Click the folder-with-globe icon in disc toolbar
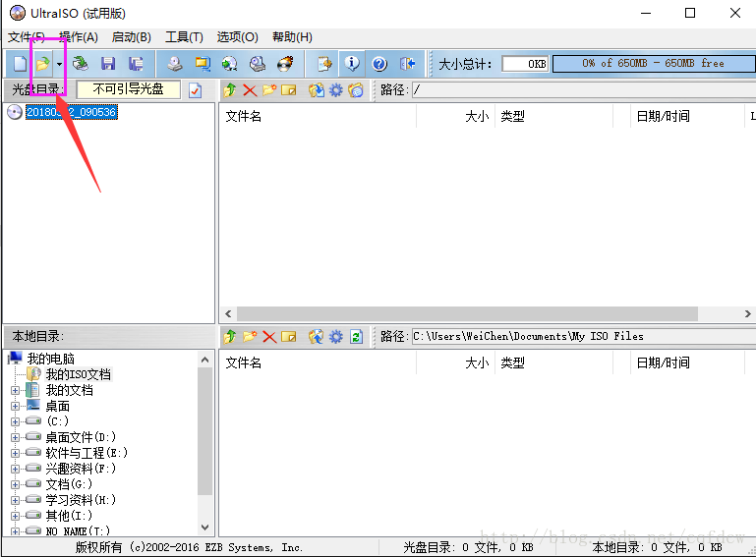This screenshot has height=557, width=756. click(355, 90)
